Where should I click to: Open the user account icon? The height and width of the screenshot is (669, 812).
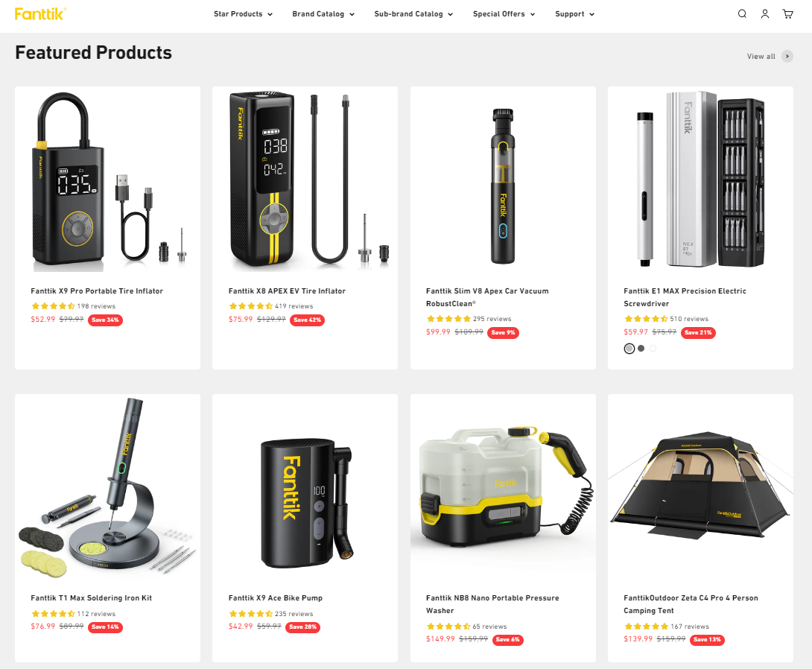click(764, 14)
